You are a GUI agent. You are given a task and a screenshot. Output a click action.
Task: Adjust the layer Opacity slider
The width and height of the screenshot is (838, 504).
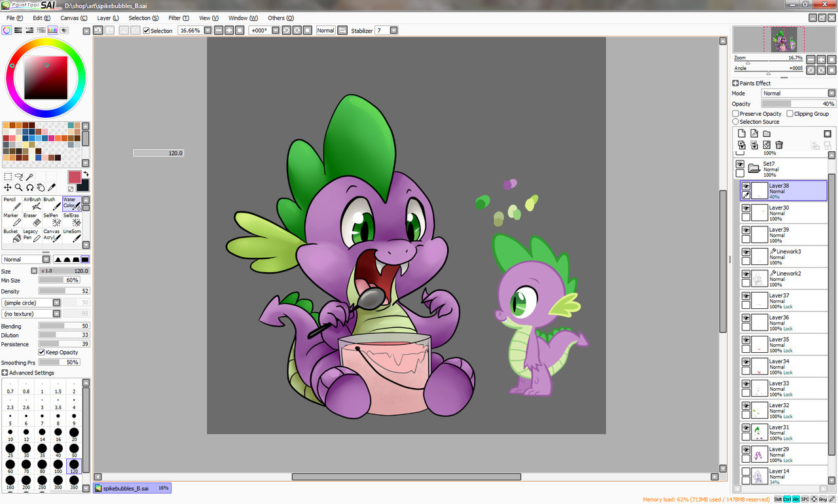[799, 103]
